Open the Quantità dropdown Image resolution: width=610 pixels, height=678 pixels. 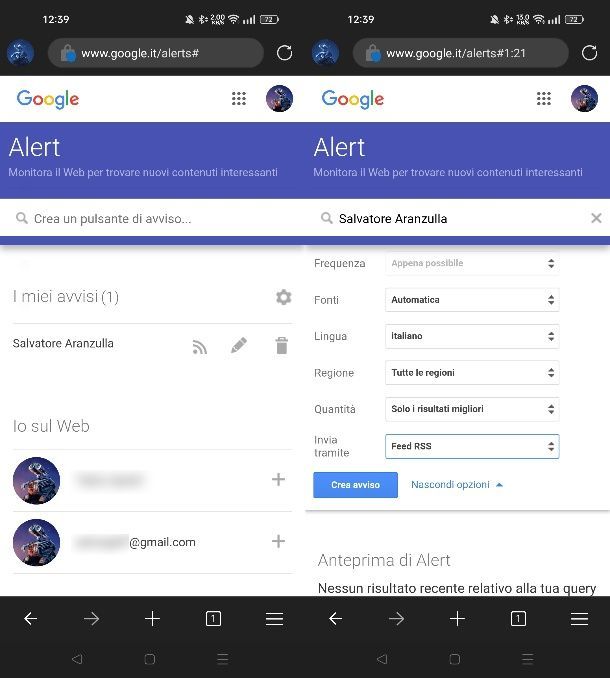coord(472,409)
